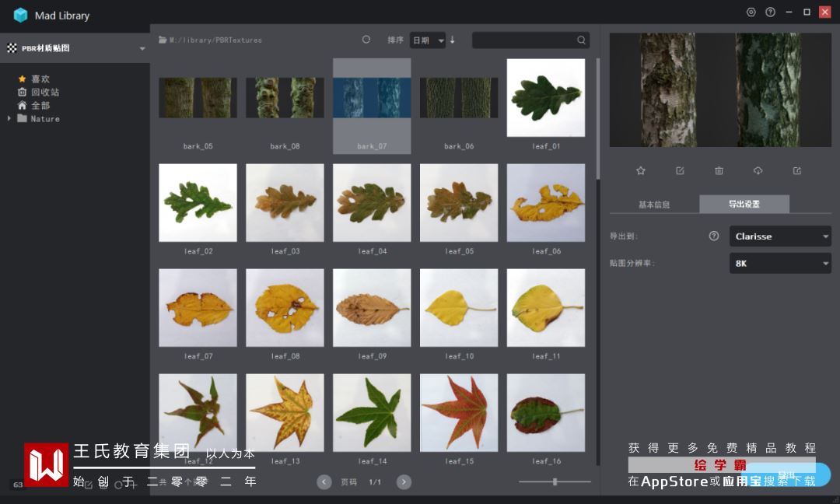Image resolution: width=840 pixels, height=504 pixels.
Task: Select the leaf_08 thumbnail
Action: tap(285, 308)
